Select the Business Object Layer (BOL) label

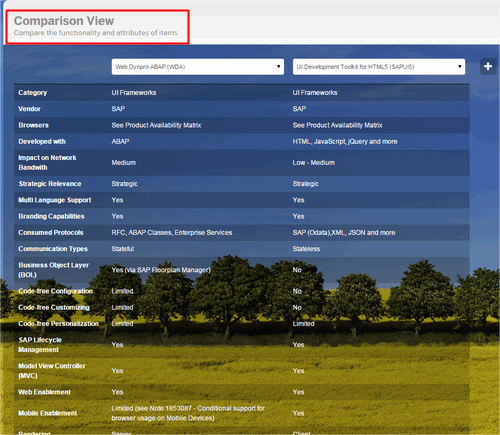pyautogui.click(x=53, y=270)
